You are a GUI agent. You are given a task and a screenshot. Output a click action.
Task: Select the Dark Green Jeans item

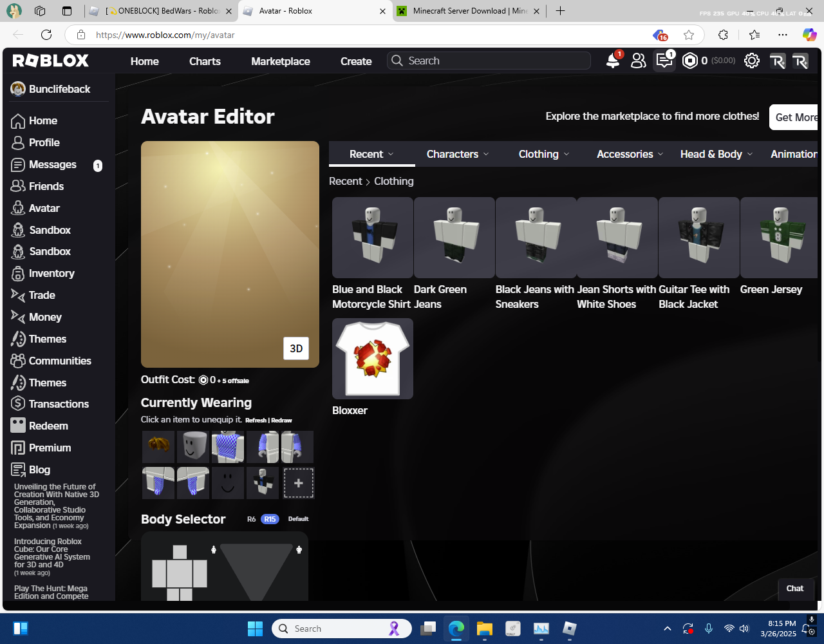454,238
